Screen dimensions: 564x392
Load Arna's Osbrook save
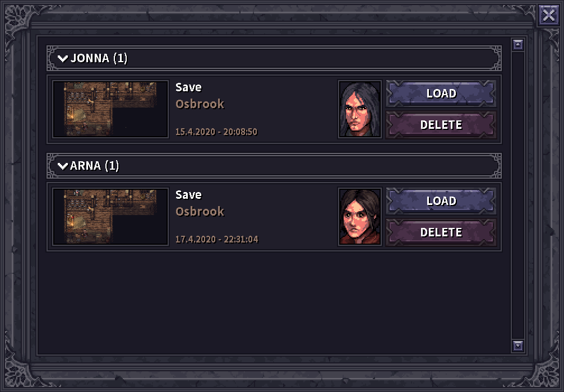click(x=441, y=201)
